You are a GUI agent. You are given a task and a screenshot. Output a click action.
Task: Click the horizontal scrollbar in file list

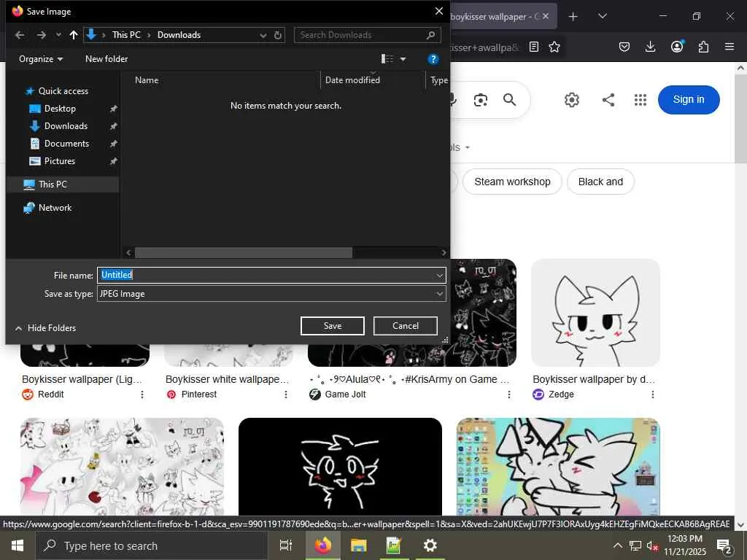pos(244,252)
